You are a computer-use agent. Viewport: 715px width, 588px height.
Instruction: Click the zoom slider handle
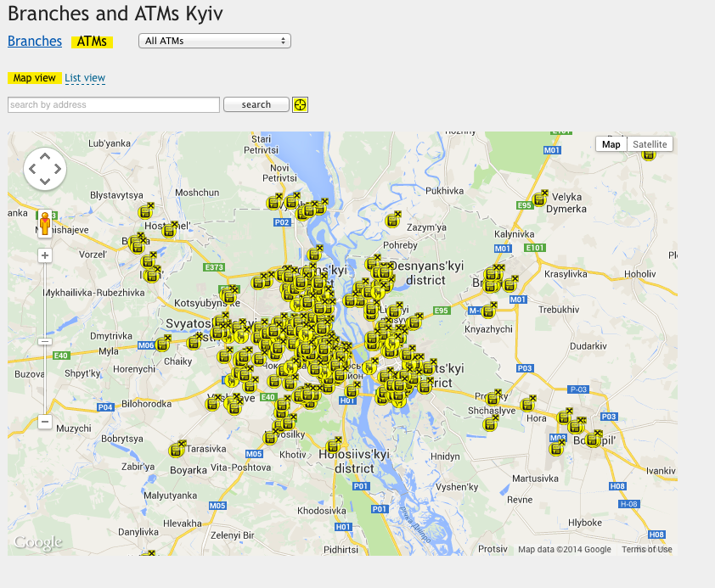[45, 341]
